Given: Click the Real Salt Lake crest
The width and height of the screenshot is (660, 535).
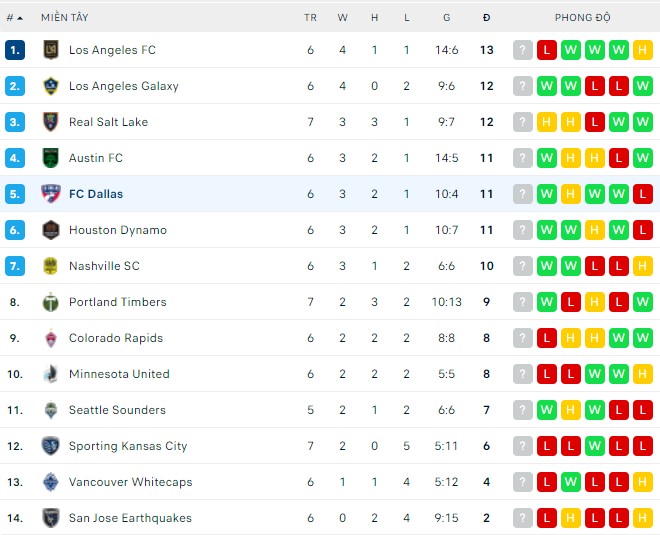Looking at the screenshot, I should click(x=51, y=122).
